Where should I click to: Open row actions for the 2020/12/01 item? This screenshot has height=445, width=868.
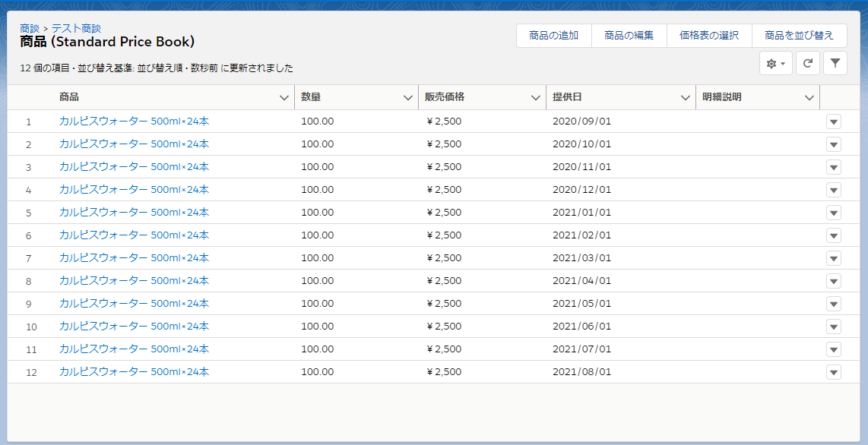pyautogui.click(x=833, y=190)
